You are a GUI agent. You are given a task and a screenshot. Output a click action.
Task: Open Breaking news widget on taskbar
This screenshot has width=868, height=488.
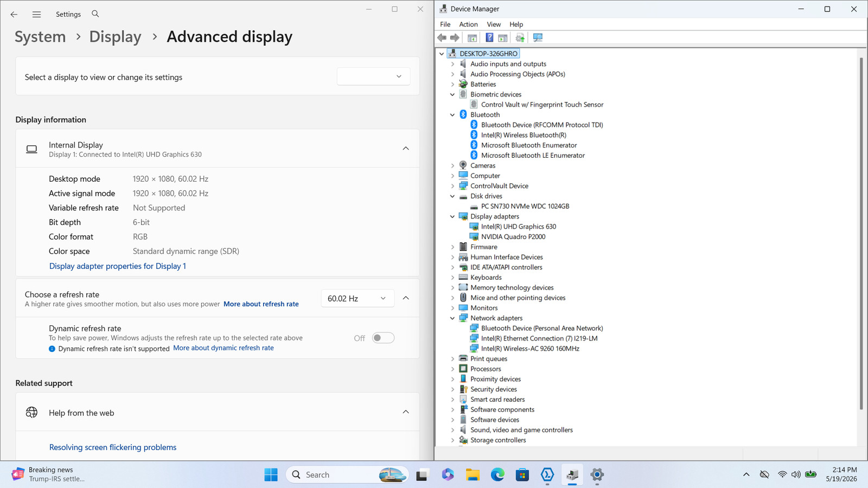coord(48,474)
